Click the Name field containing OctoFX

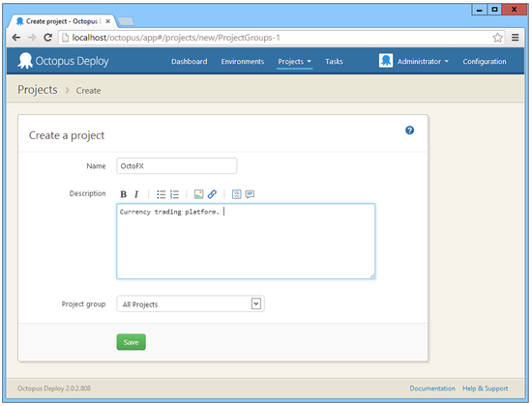pyautogui.click(x=177, y=166)
